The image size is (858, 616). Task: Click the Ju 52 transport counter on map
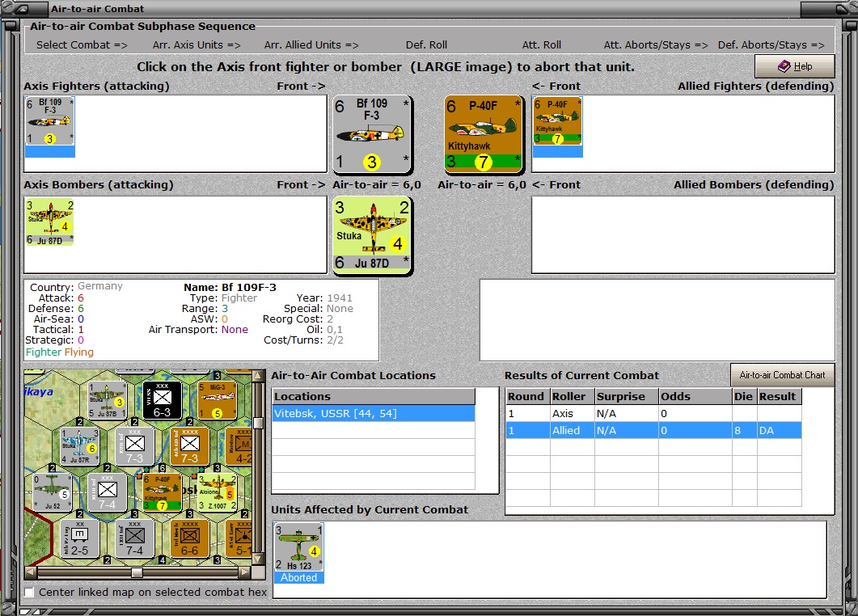(x=52, y=492)
